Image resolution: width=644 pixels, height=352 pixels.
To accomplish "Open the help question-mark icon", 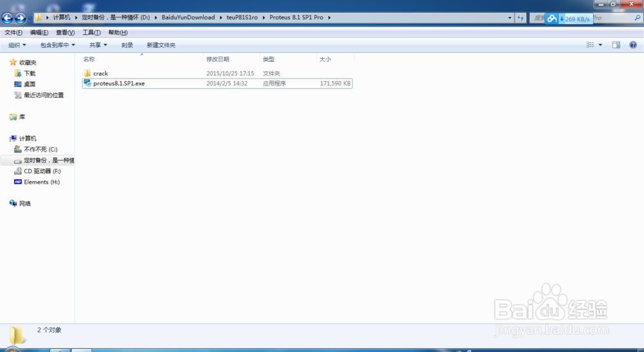I will click(633, 45).
